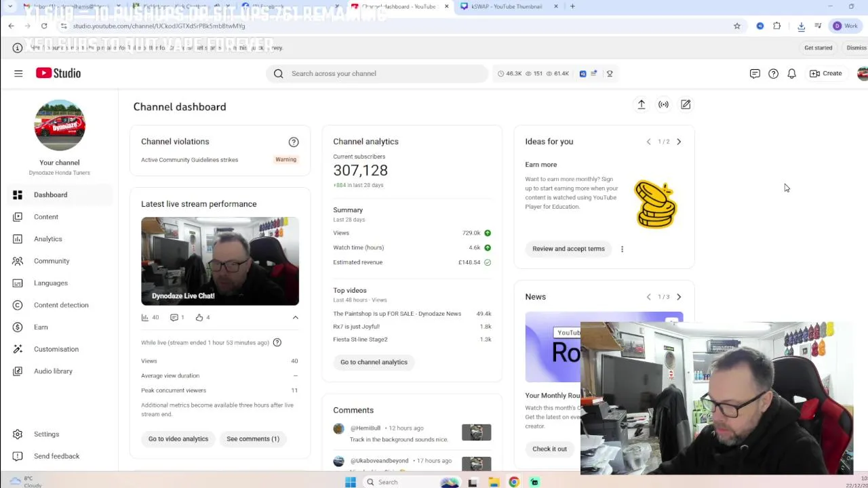This screenshot has height=488, width=868.
Task: Open Customisation in the sidebar
Action: [59, 349]
